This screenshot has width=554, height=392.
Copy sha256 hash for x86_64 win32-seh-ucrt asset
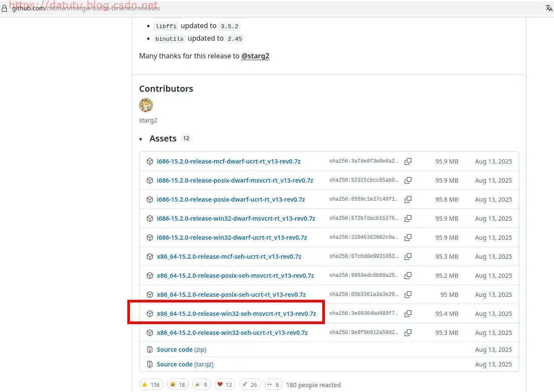tap(408, 333)
